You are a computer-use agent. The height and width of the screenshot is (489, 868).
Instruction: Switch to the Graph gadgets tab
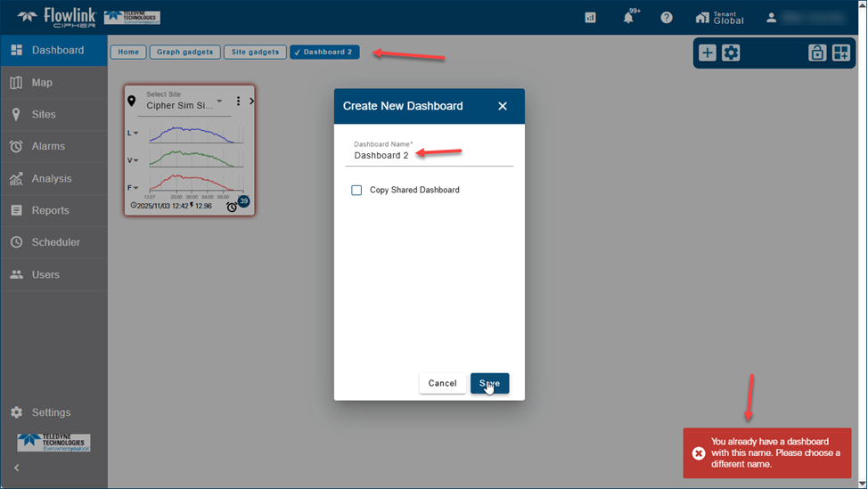tap(184, 53)
